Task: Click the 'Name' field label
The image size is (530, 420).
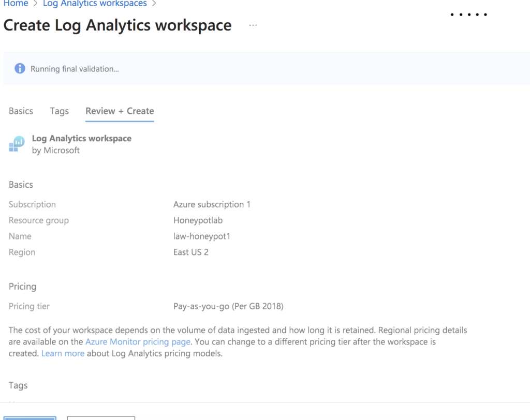Action: click(x=20, y=236)
